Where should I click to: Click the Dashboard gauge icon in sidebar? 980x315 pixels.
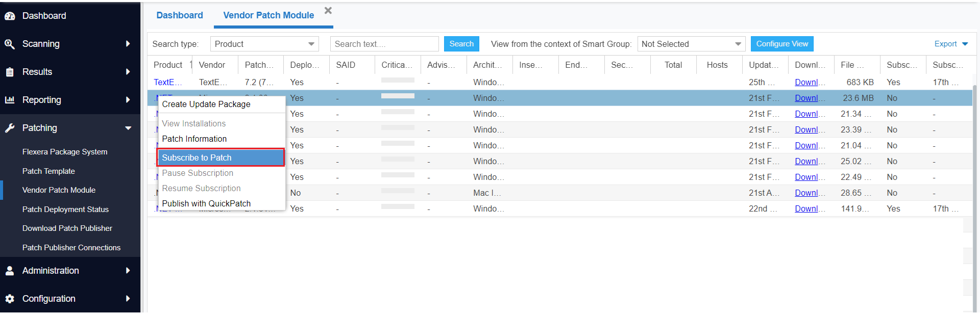click(10, 16)
